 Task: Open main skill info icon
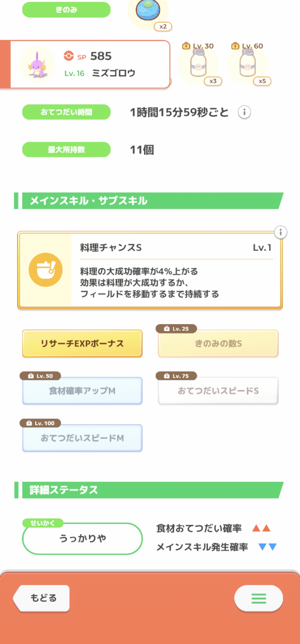pyautogui.click(x=281, y=232)
